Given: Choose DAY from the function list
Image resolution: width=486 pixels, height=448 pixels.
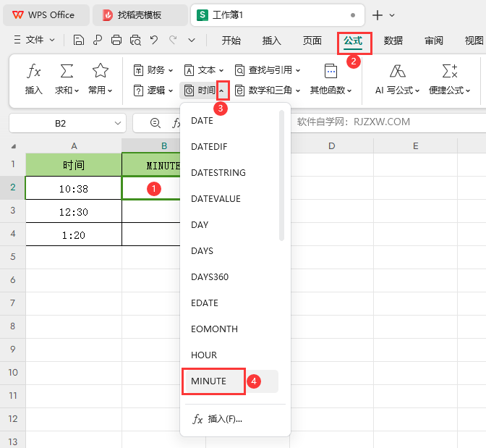Looking at the screenshot, I should coord(231,225).
